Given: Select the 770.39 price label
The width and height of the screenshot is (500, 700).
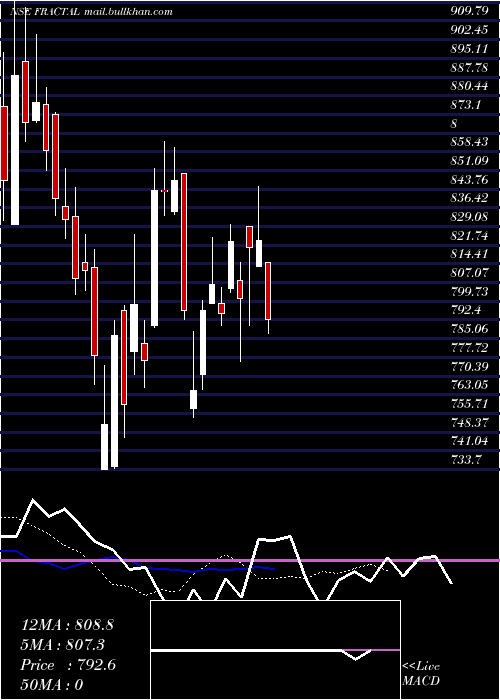Looking at the screenshot, I should [x=469, y=366].
